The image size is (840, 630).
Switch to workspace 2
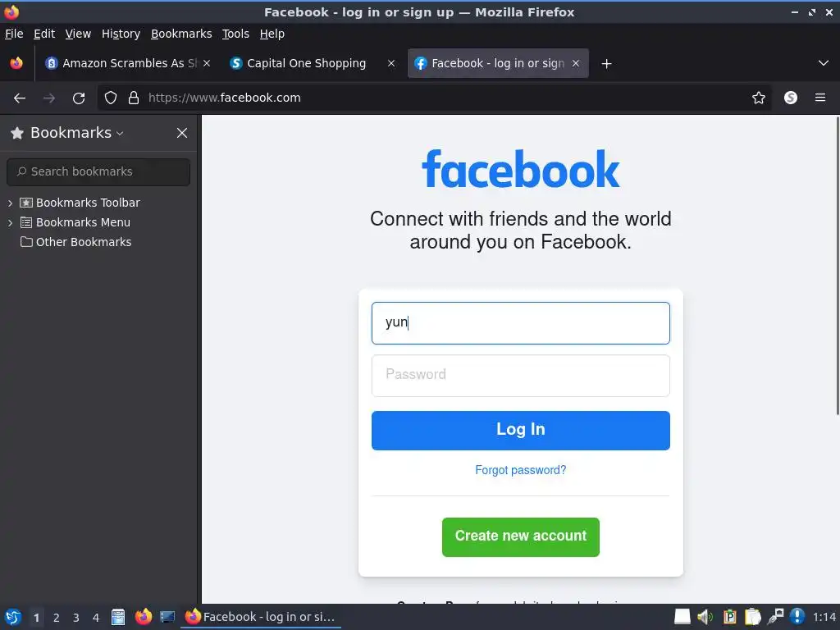coord(57,618)
